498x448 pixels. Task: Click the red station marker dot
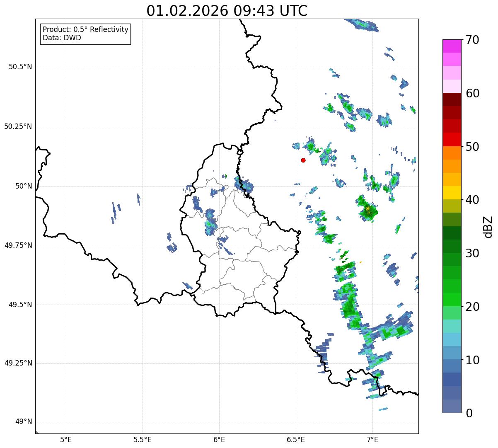coord(303,160)
